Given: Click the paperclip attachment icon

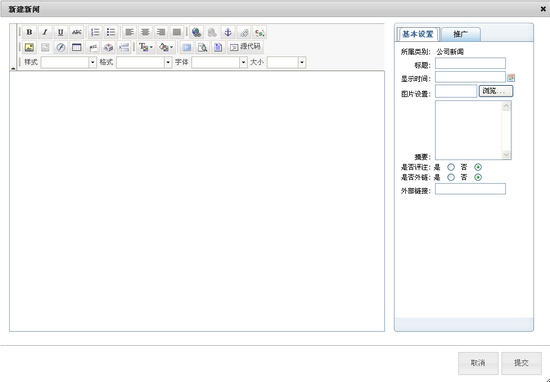Looking at the screenshot, I should (x=244, y=32).
